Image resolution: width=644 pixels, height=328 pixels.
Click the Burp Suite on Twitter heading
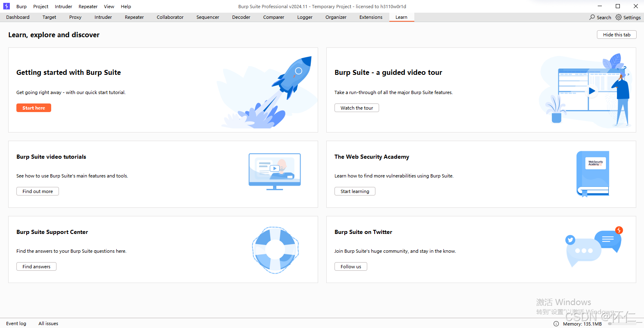pyautogui.click(x=363, y=232)
